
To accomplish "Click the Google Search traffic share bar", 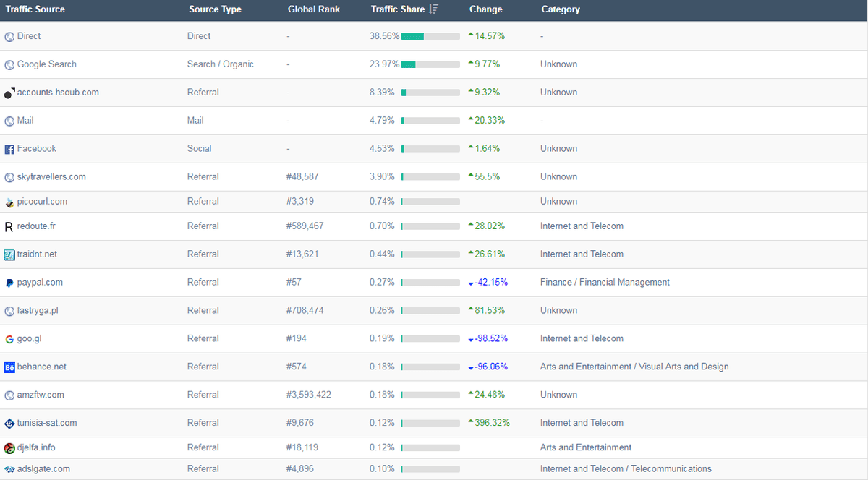I will tap(430, 64).
